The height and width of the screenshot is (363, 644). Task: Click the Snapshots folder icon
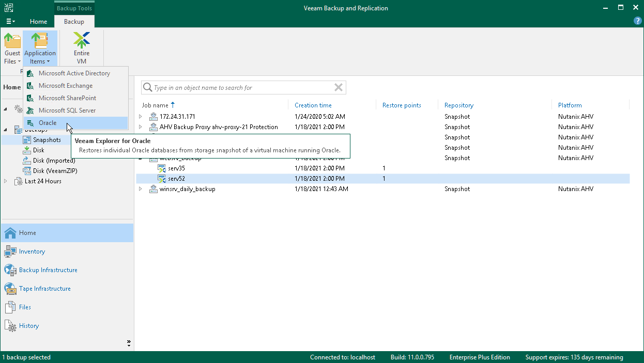point(27,140)
